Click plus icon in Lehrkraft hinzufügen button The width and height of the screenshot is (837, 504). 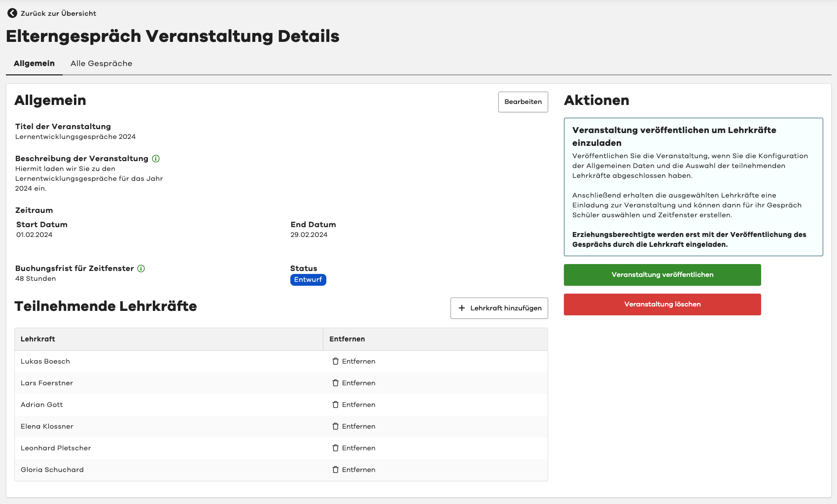point(462,308)
